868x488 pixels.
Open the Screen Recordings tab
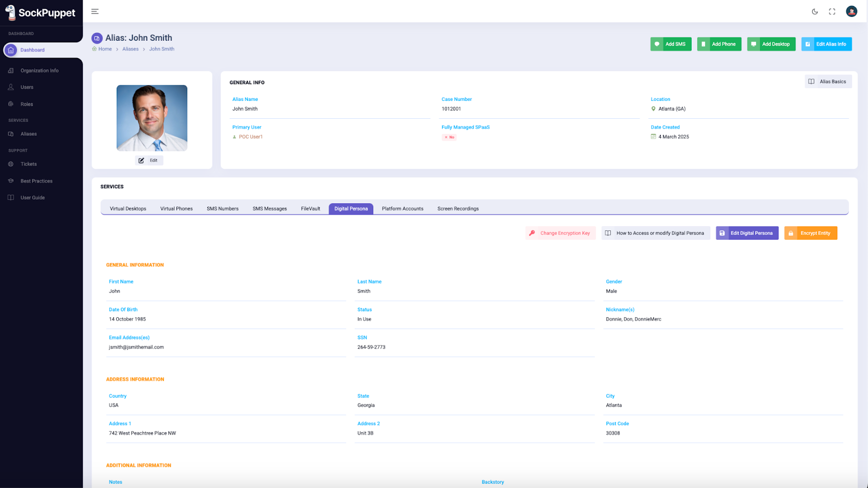[x=458, y=209]
